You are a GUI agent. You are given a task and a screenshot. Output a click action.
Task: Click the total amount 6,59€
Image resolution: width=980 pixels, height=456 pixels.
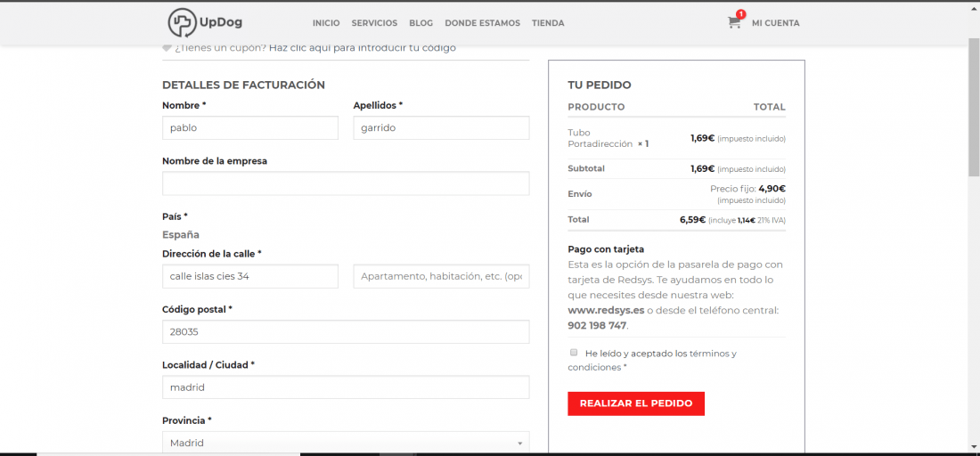click(692, 219)
